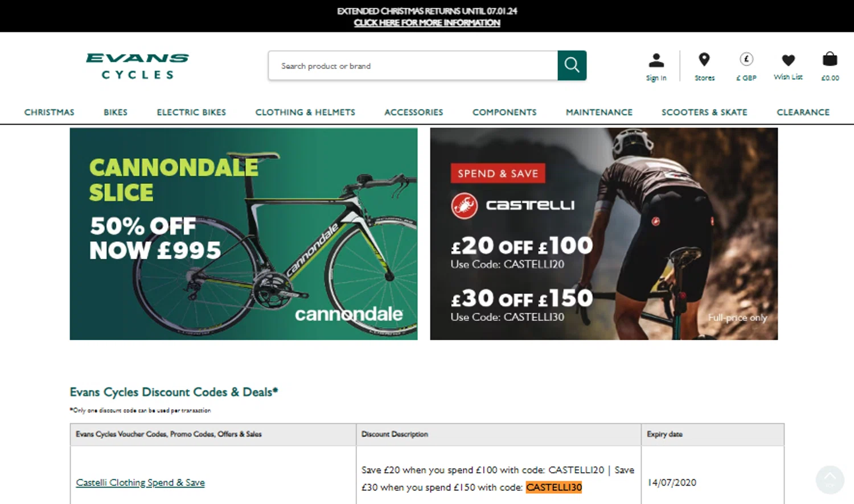Image resolution: width=854 pixels, height=504 pixels.
Task: View the shopping bag showing £0.00
Action: (830, 67)
